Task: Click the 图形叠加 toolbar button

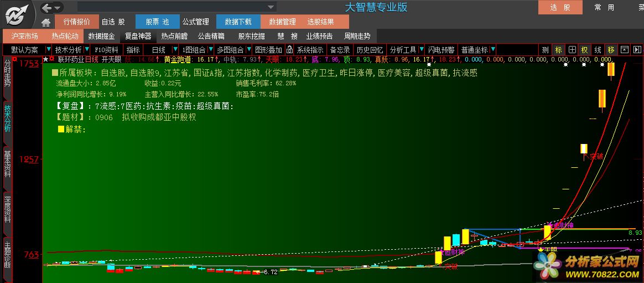Action: pos(268,50)
